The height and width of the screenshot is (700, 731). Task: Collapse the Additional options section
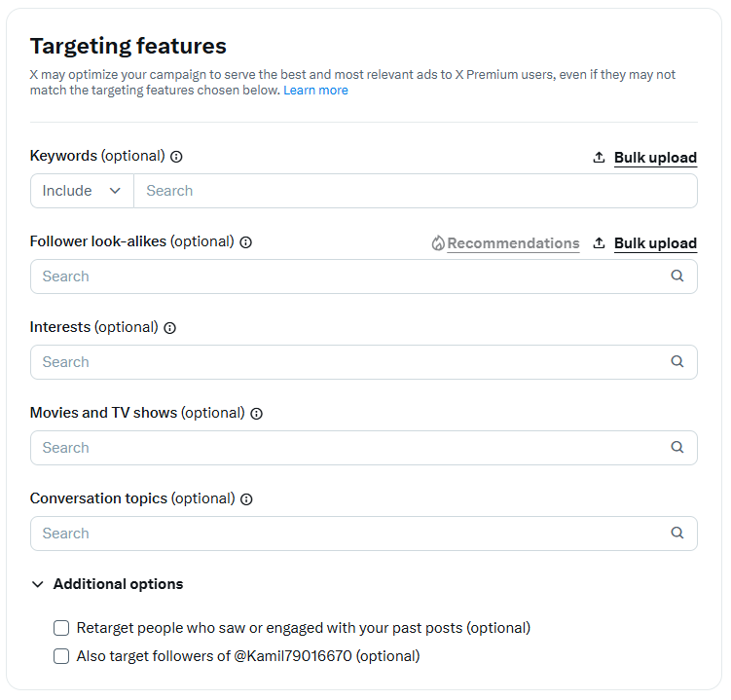38,584
